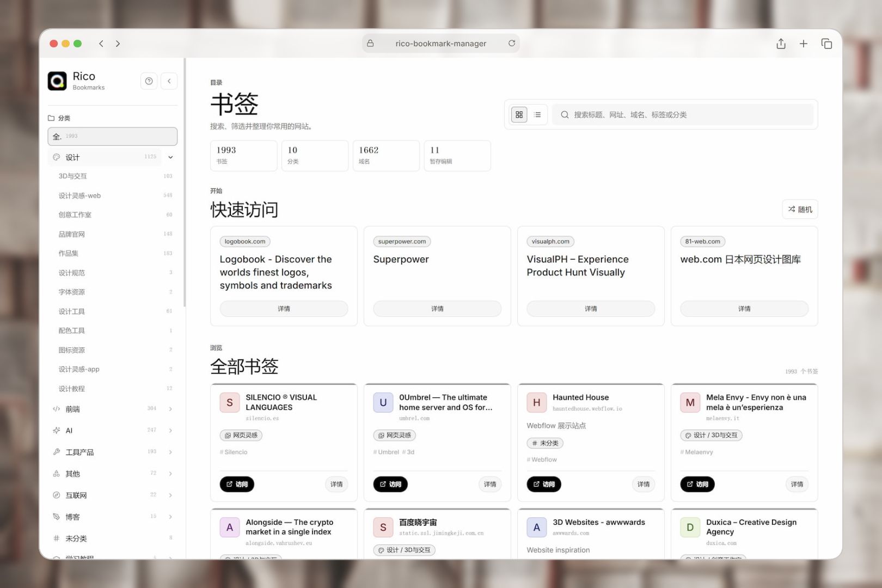This screenshot has width=882, height=588.
Task: Open the 设计教程 subcategory
Action: pyautogui.click(x=115, y=389)
